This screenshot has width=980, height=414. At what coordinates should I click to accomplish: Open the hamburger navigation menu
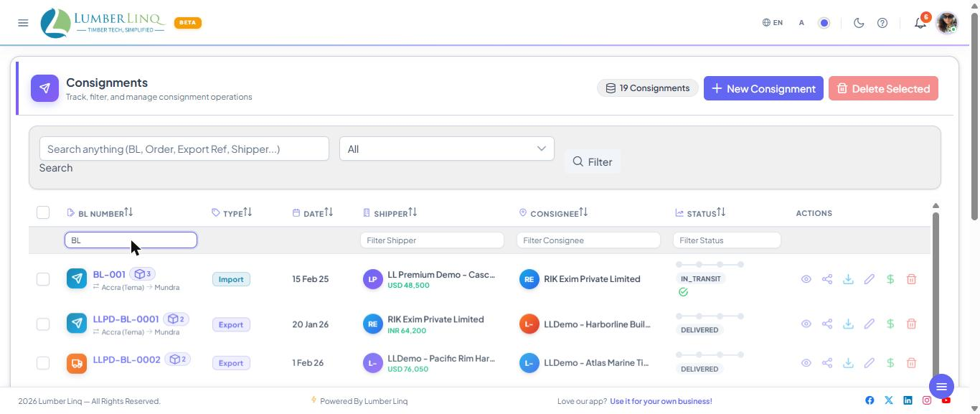(23, 23)
